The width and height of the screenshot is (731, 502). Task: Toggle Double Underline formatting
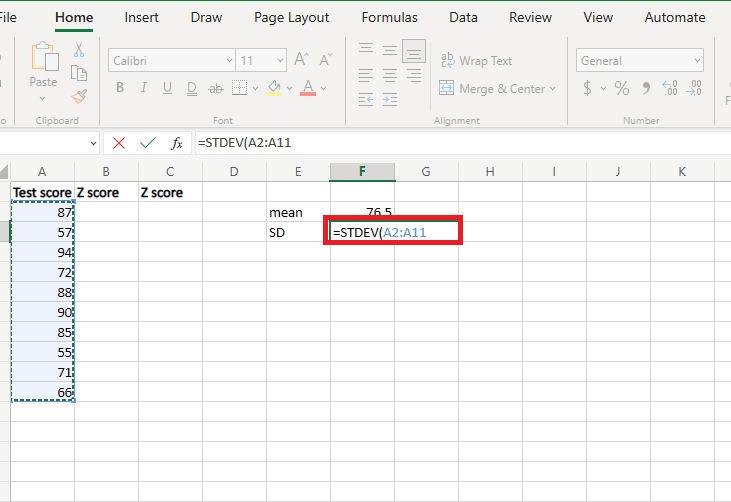[x=192, y=88]
